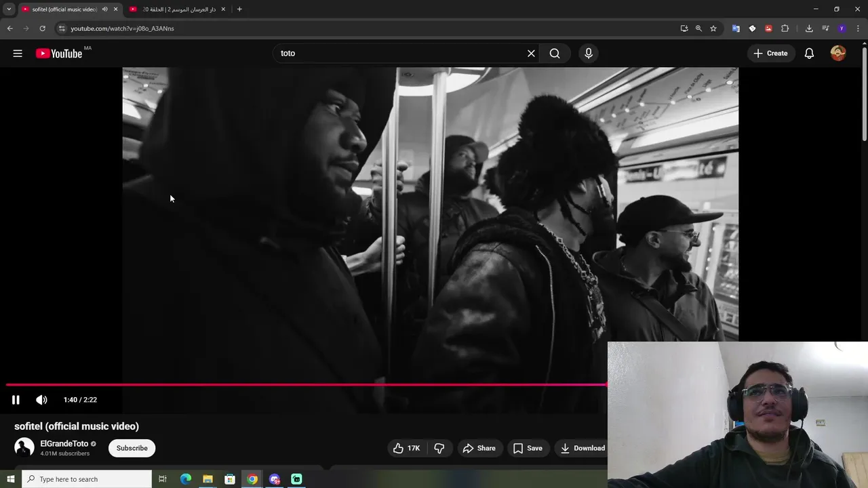Start voice search with the microphone
Image resolution: width=868 pixels, height=488 pixels.
click(589, 54)
